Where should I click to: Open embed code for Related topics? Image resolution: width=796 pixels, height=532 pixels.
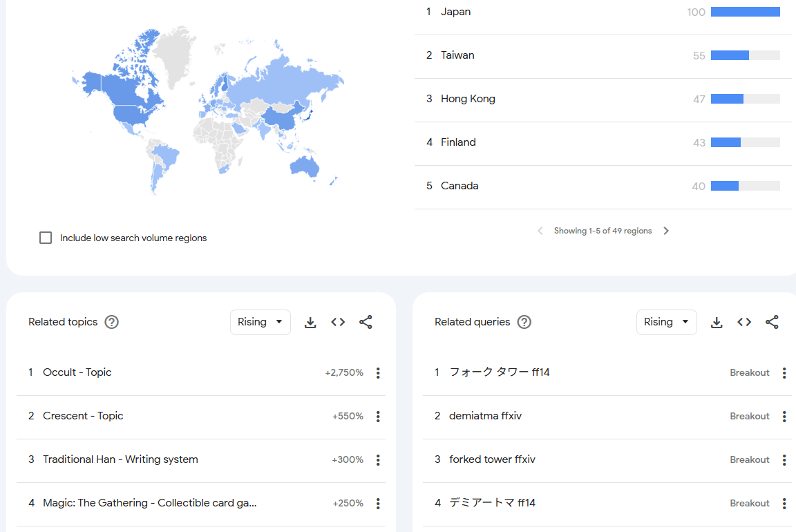[x=338, y=323]
